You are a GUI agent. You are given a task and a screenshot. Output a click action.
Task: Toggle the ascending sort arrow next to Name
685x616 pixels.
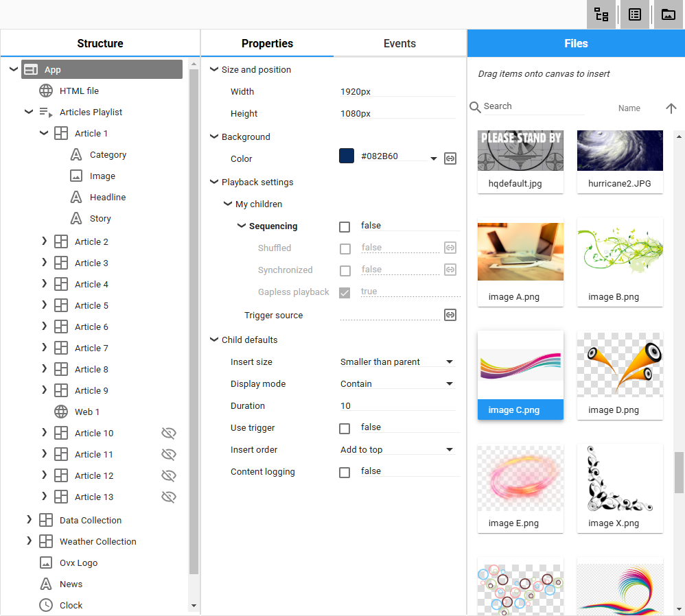tap(671, 108)
